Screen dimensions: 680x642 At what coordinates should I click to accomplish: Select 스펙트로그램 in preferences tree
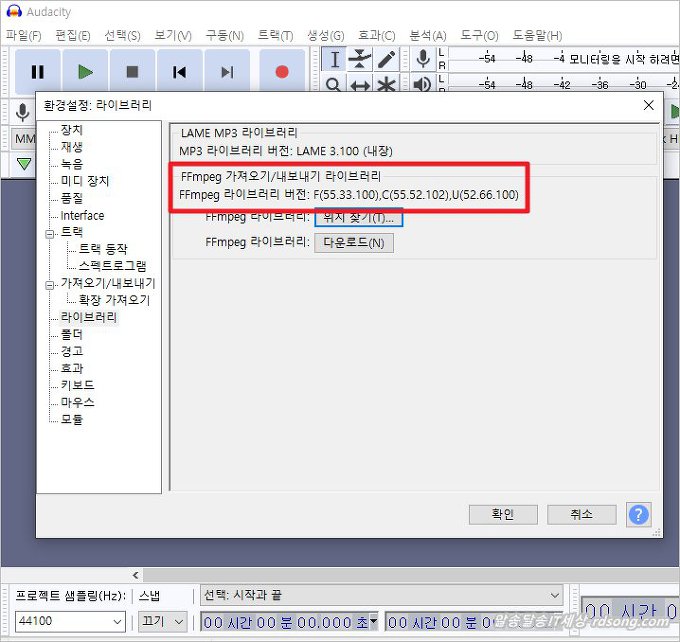pos(112,266)
